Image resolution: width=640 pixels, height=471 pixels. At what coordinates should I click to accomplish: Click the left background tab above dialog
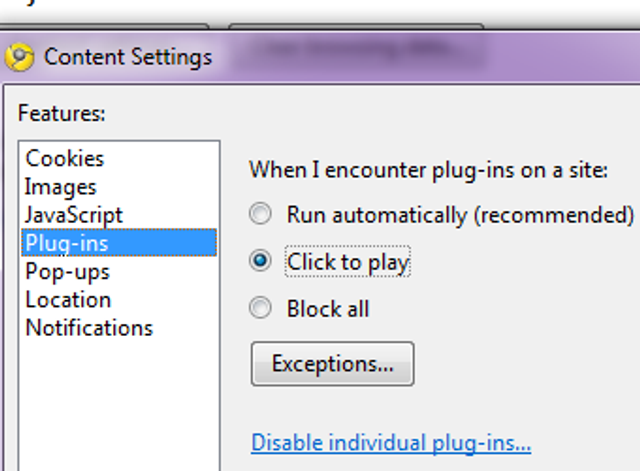pos(104,27)
